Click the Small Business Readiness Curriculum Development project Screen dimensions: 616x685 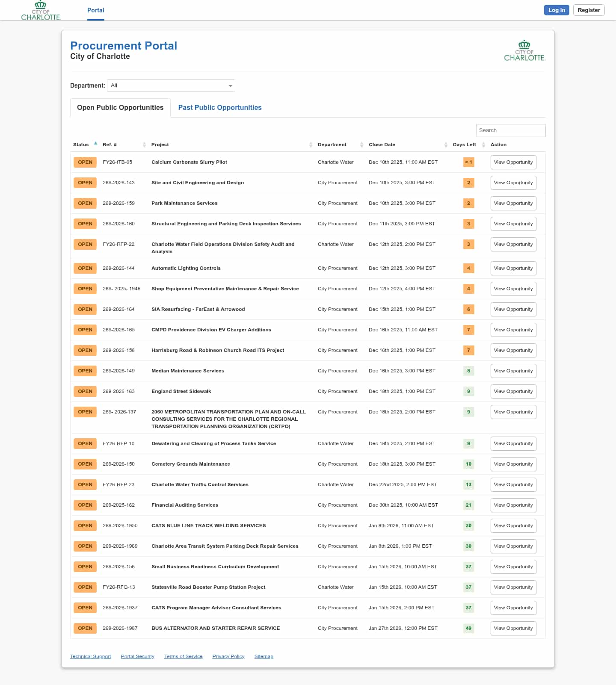pyautogui.click(x=215, y=567)
